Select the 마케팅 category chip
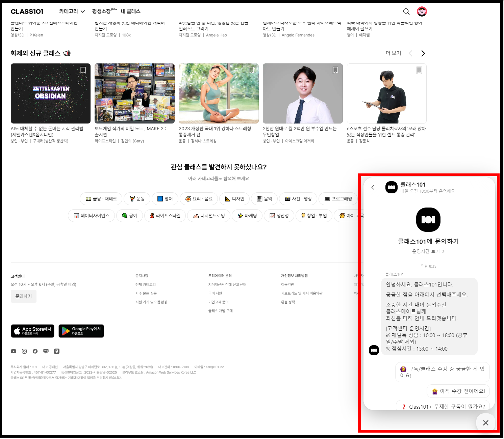Image resolution: width=504 pixels, height=439 pixels. pos(247,216)
